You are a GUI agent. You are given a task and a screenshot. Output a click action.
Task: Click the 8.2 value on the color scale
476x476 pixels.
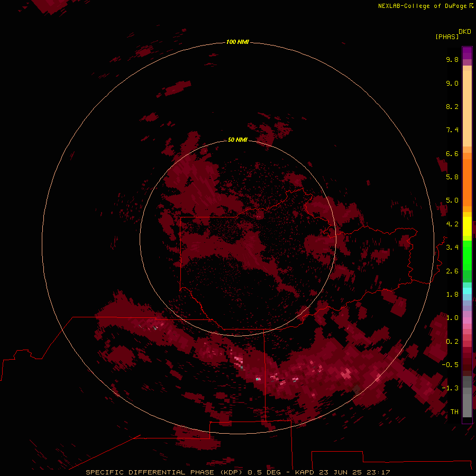[x=452, y=106]
